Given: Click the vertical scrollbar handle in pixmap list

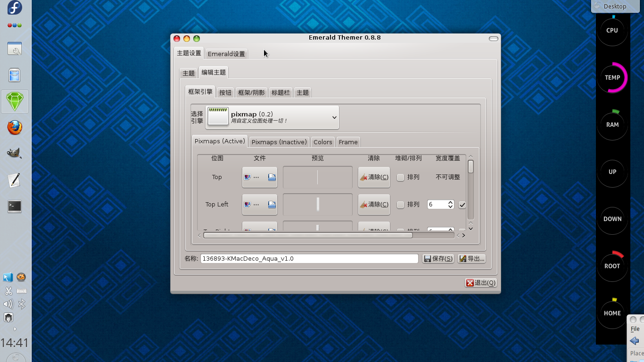Looking at the screenshot, I should (471, 166).
